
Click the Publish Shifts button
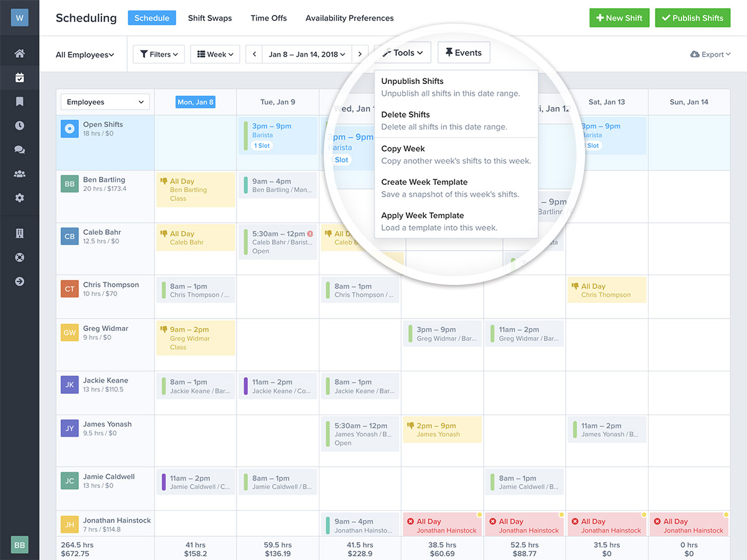point(692,17)
